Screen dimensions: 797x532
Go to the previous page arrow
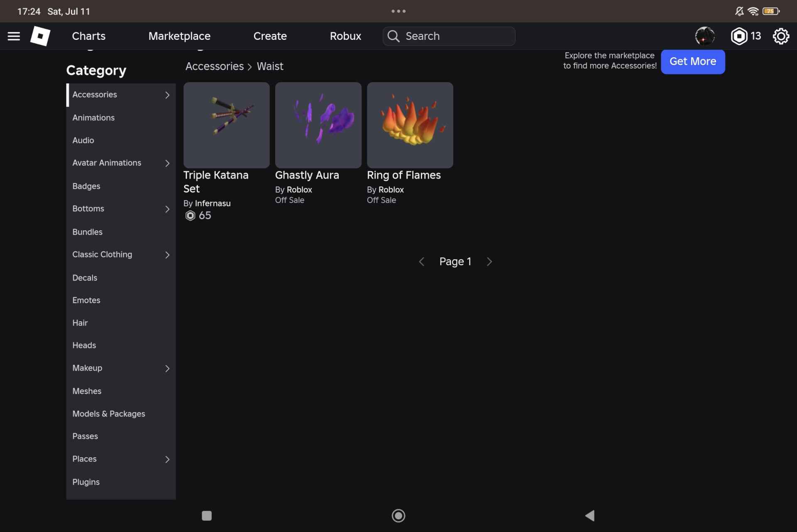(x=421, y=261)
